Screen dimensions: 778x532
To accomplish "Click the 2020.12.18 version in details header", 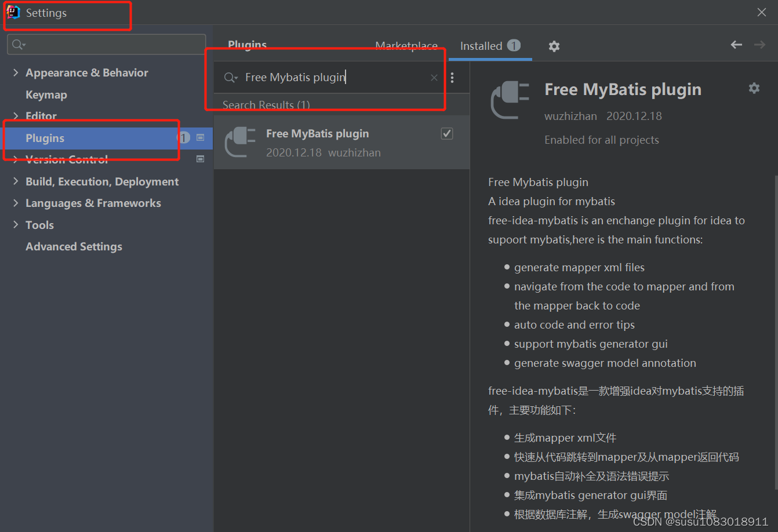I will tap(634, 116).
